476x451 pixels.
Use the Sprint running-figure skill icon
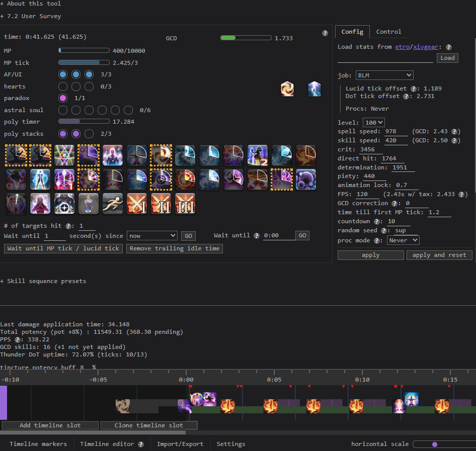(x=113, y=204)
